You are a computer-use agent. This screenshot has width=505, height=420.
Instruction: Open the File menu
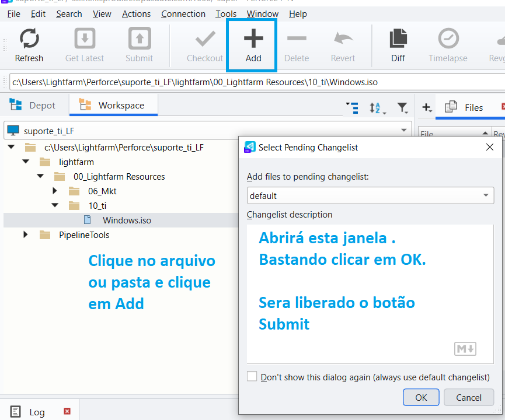(14, 14)
